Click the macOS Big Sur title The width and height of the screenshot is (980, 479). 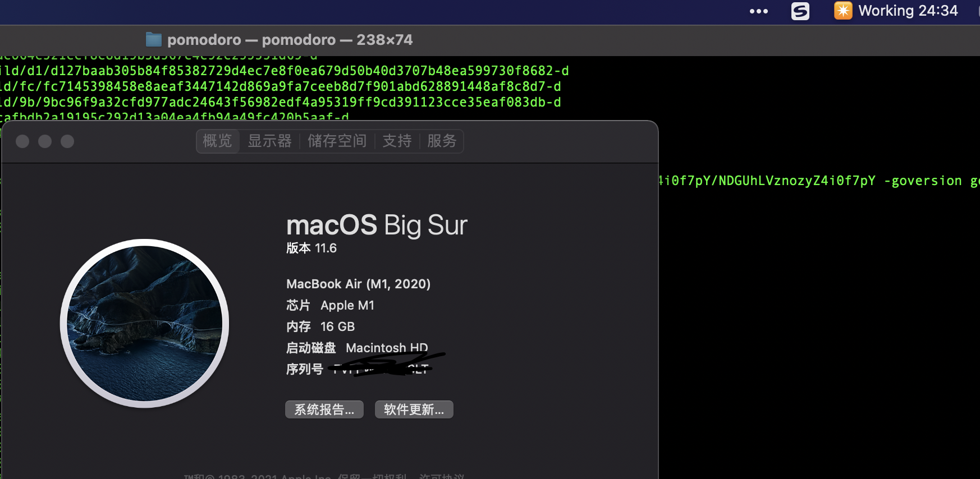point(377,225)
